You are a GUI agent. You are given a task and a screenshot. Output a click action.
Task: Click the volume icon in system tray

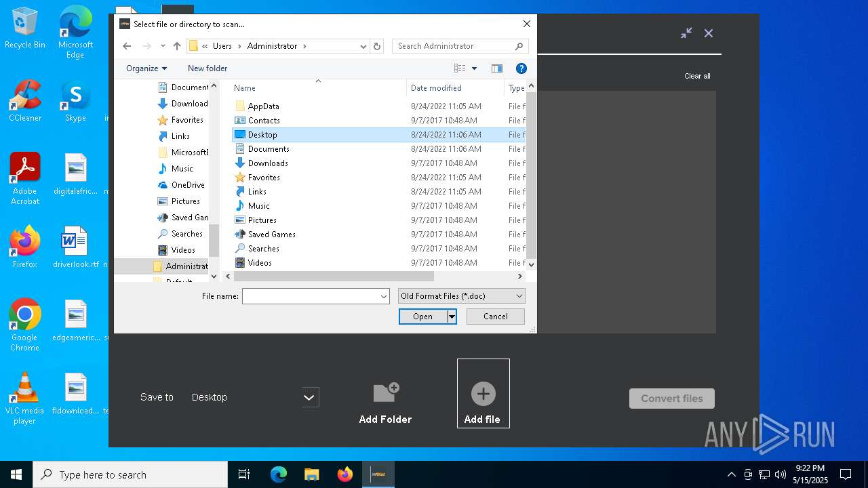click(781, 474)
